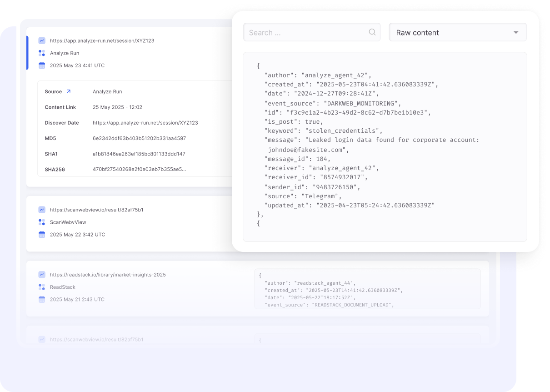Screen dimensions: 550x392
Task: Click the "sender_id": "9483726150" line
Action: (312, 187)
